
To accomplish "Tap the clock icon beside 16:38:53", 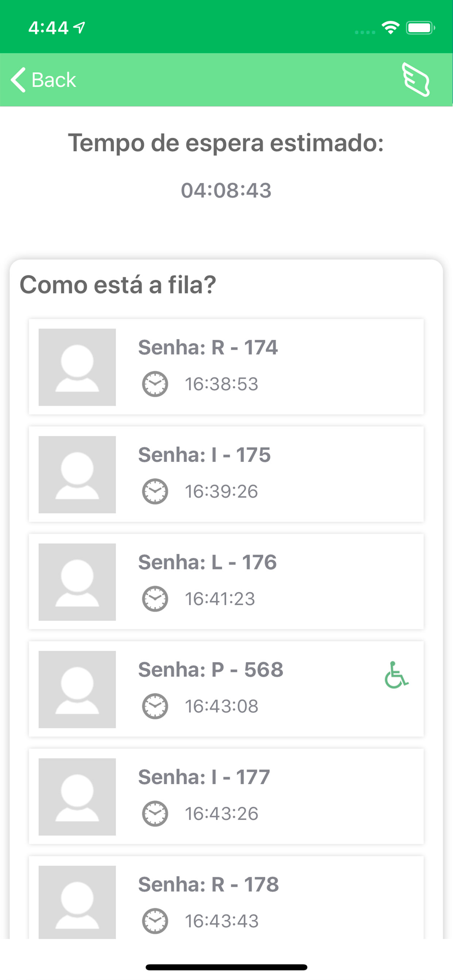I will pos(155,384).
